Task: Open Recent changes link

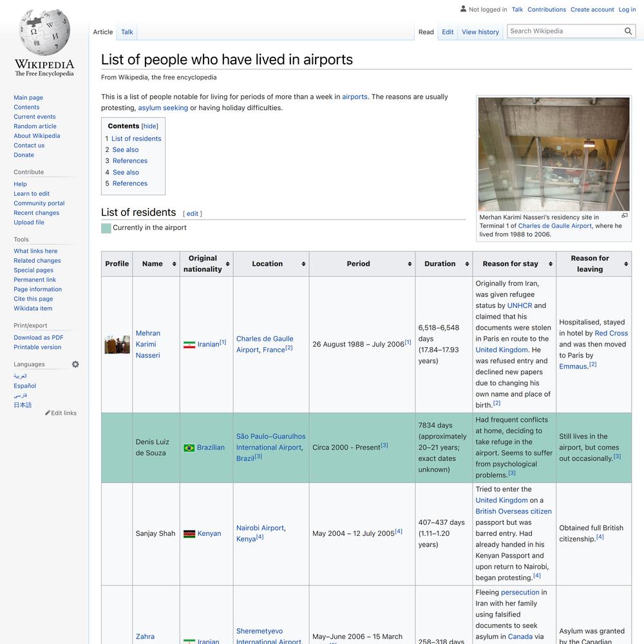Action: tap(36, 213)
